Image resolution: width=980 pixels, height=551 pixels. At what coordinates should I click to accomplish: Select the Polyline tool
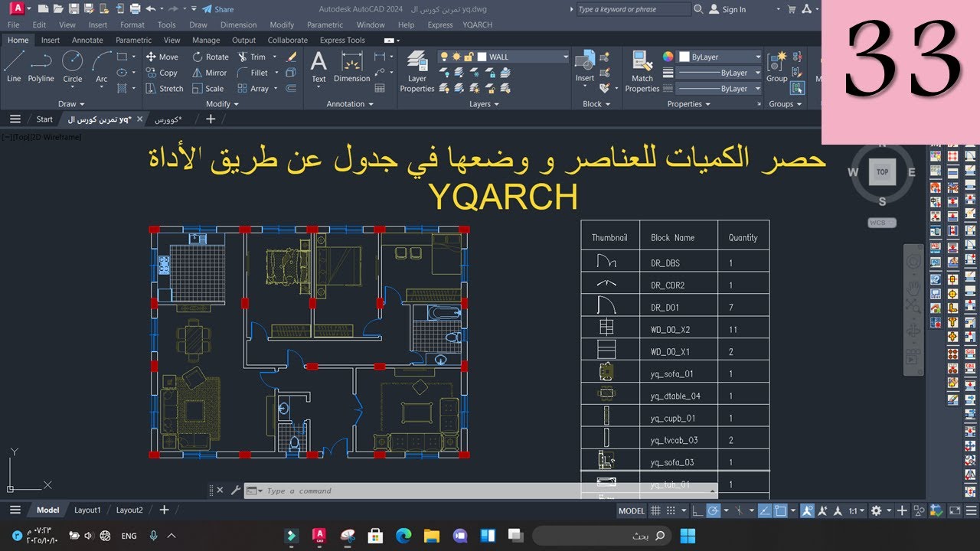pyautogui.click(x=41, y=66)
